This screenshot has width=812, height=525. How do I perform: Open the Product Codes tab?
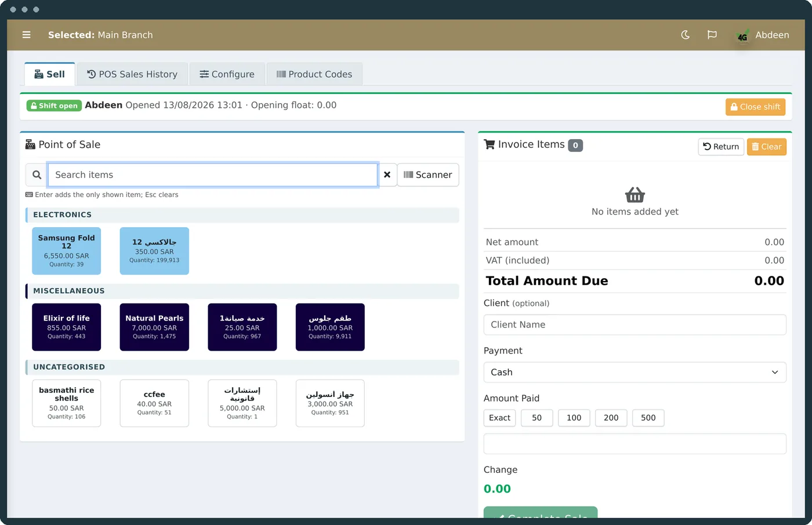[314, 74]
